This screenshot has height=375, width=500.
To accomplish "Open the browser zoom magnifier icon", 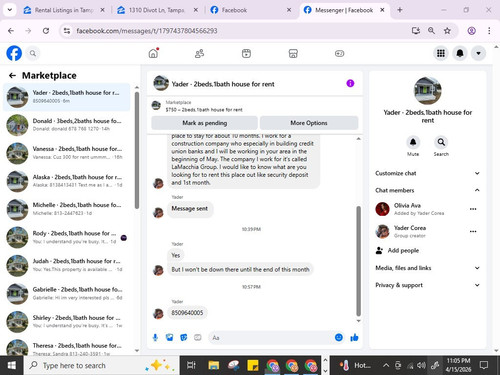I will pyautogui.click(x=431, y=31).
